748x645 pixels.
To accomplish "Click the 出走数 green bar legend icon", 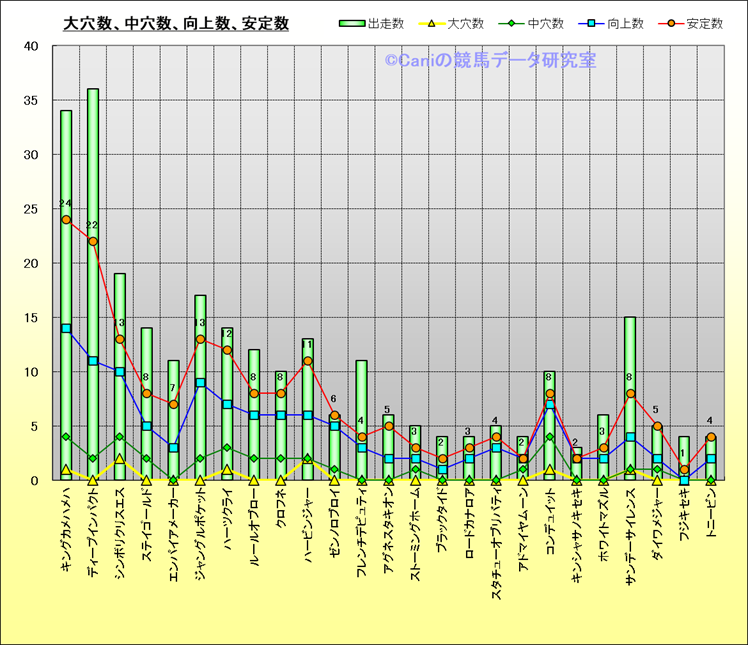I will (351, 23).
